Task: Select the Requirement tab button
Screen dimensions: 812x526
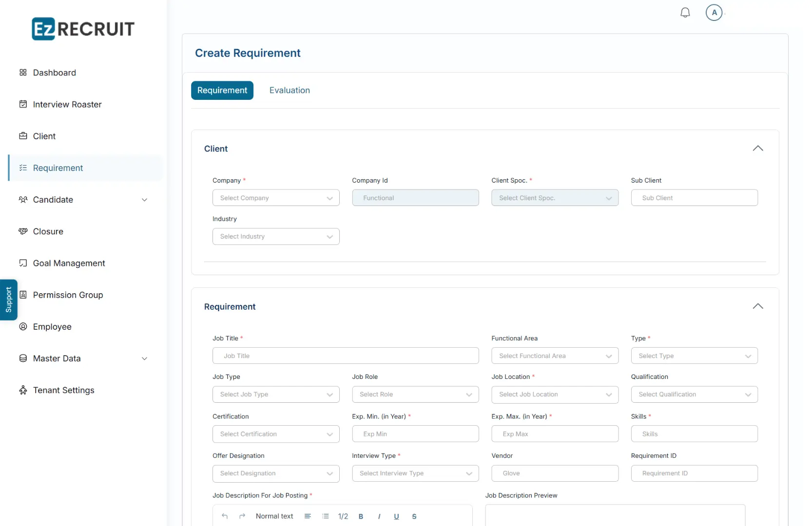Action: pos(222,91)
